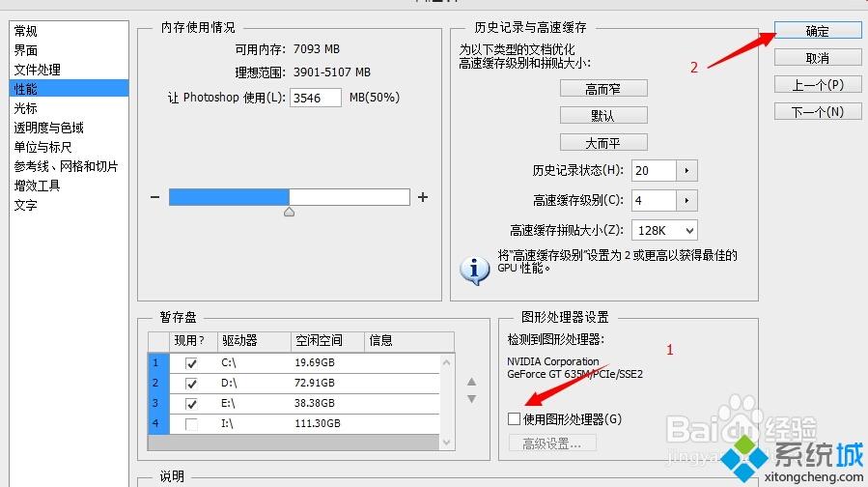
Task: Click the info icon beside GPU tip
Action: [474, 271]
